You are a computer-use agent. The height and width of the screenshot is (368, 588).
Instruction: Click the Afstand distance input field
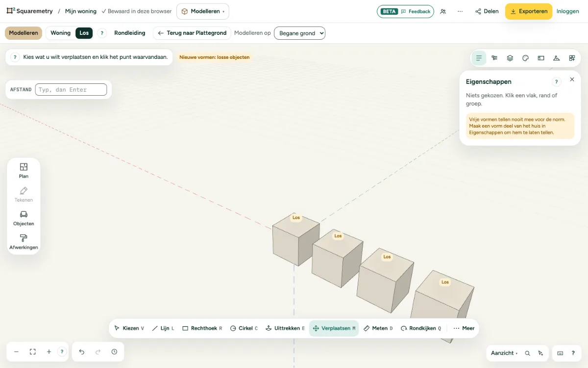pos(71,90)
